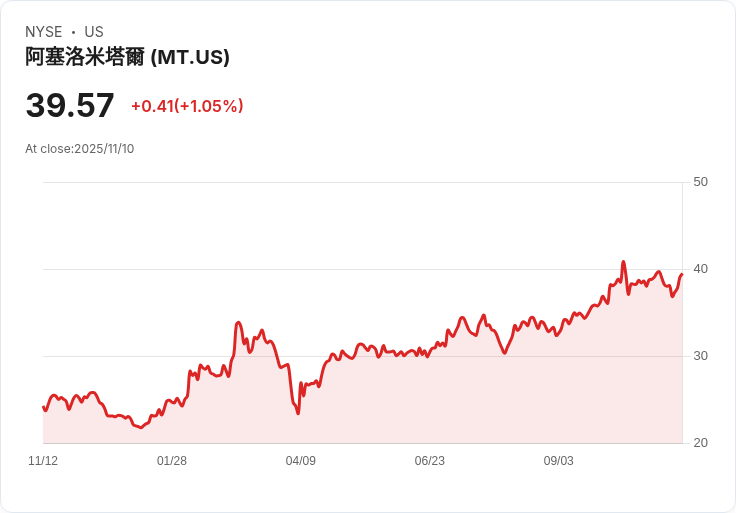Click the chart's highest peak near 41

tap(623, 262)
